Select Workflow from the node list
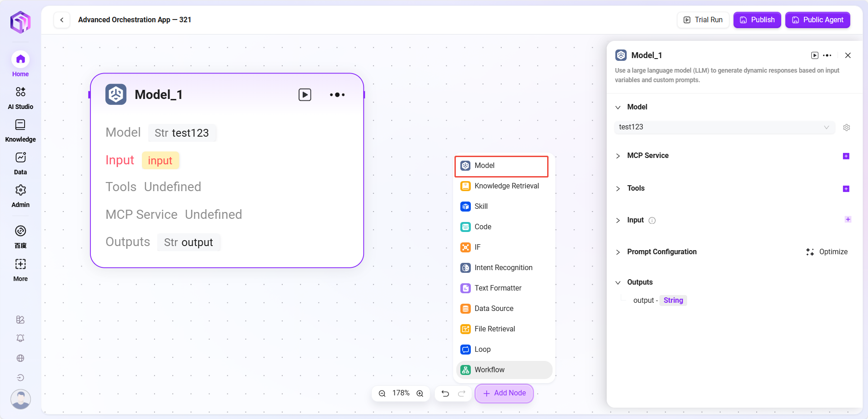Viewport: 868px width, 419px height. 489,370
